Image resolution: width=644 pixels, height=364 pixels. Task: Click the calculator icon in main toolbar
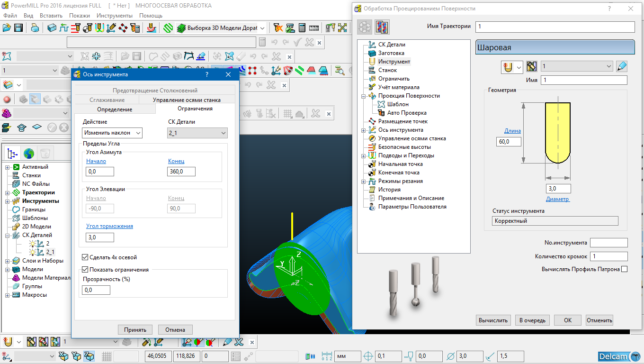[302, 28]
